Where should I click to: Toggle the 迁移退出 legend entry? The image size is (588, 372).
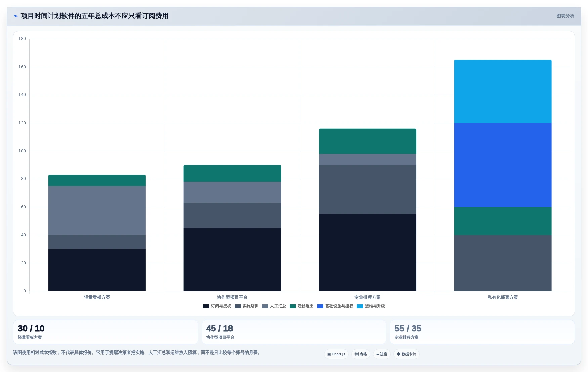pos(302,306)
